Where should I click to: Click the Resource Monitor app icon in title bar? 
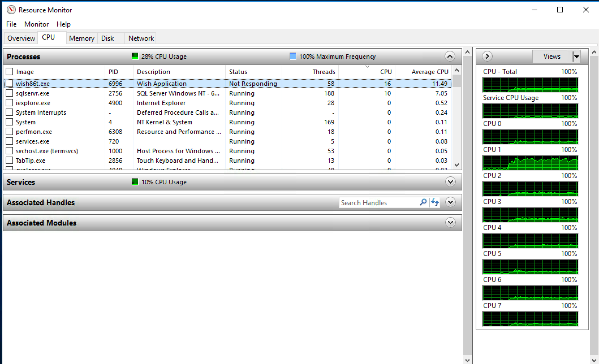click(x=11, y=10)
